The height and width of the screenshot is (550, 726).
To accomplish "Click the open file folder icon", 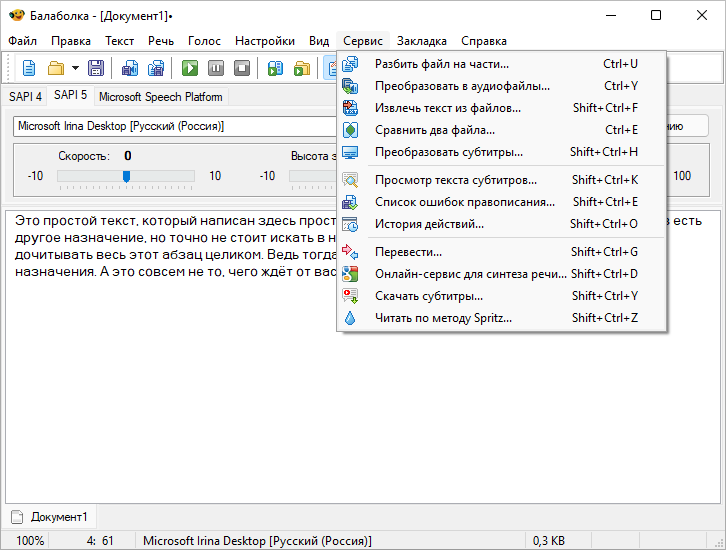I will click(x=55, y=68).
